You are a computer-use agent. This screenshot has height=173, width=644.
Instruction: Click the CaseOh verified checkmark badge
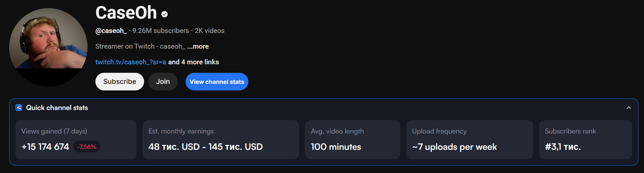coord(165,14)
